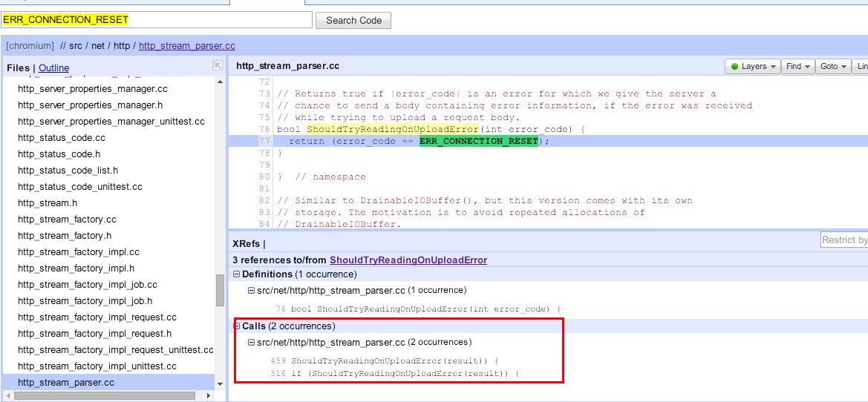The image size is (868, 402).
Task: Click the Search Code button
Action: pos(353,20)
